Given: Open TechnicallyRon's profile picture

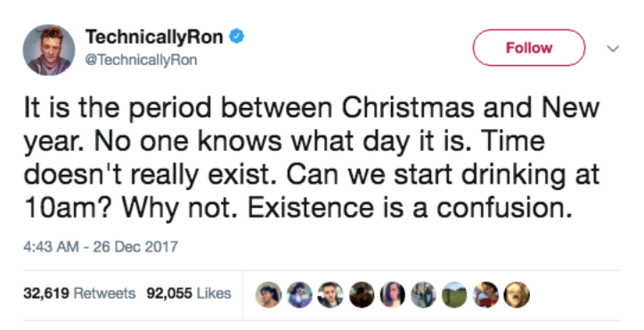Looking at the screenshot, I should click(49, 50).
